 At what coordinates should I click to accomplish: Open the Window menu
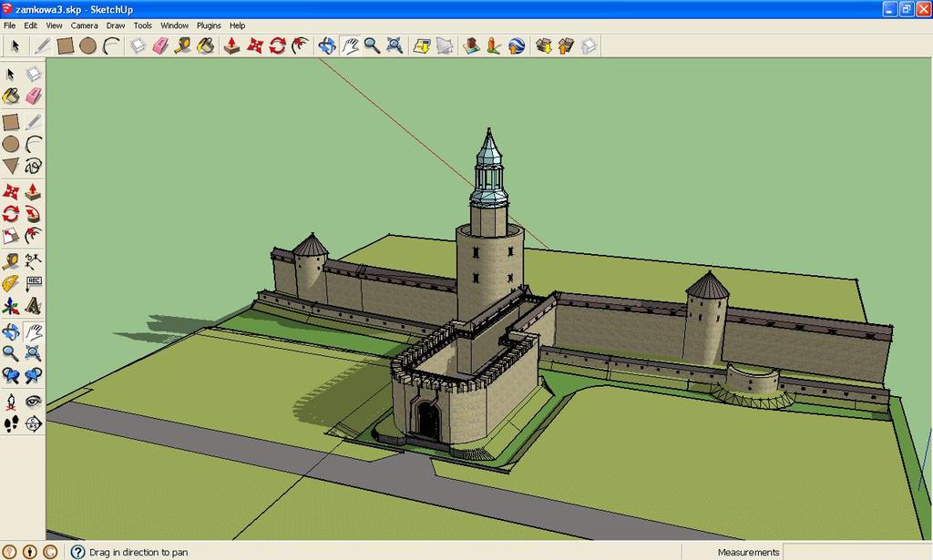coord(174,25)
